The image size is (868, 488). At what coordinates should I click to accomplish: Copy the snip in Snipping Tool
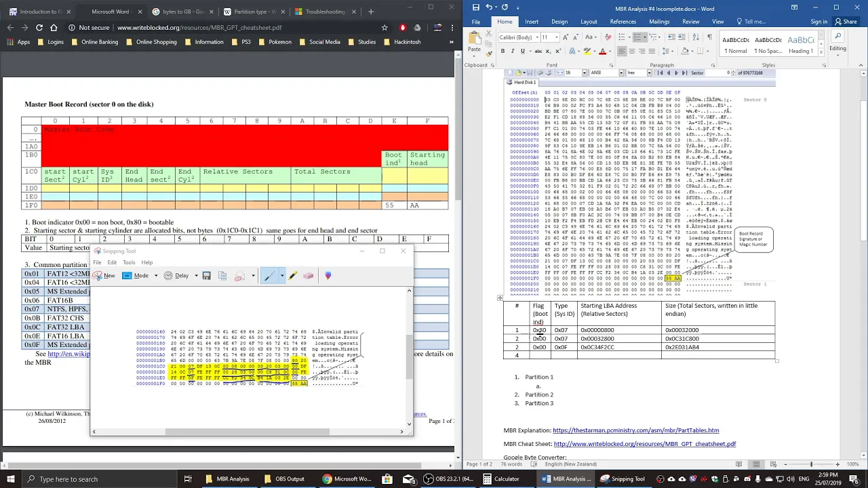pyautogui.click(x=222, y=276)
